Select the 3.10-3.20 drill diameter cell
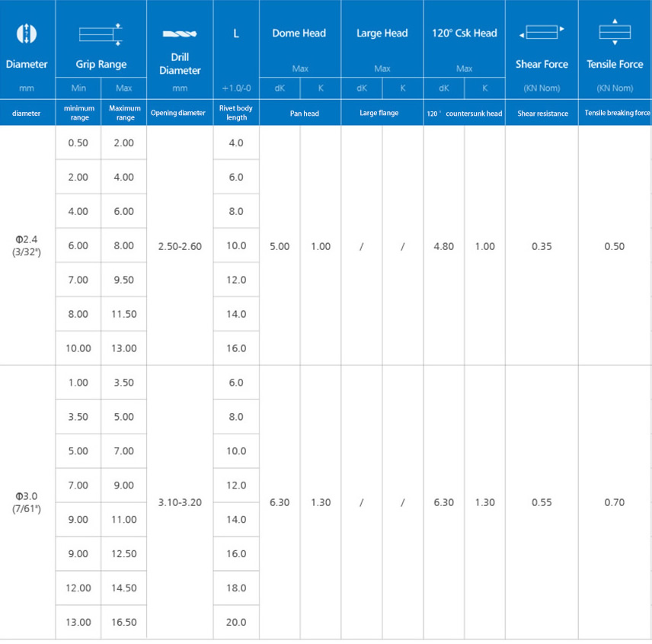Viewport: 652px width, 644px height. point(180,502)
